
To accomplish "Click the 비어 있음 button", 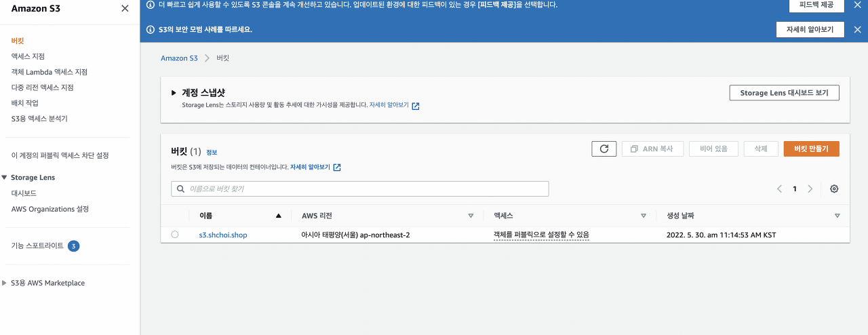I will pyautogui.click(x=713, y=149).
